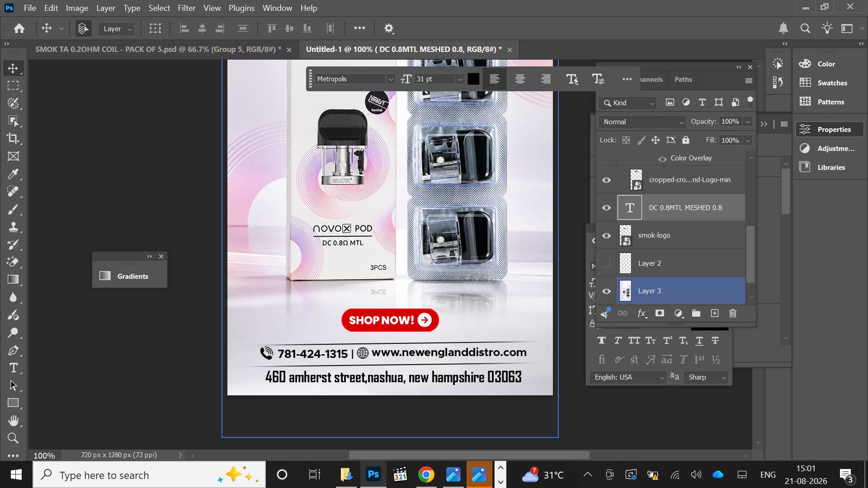Center align text in type toolbar
This screenshot has width=868, height=488.
pos(520,79)
